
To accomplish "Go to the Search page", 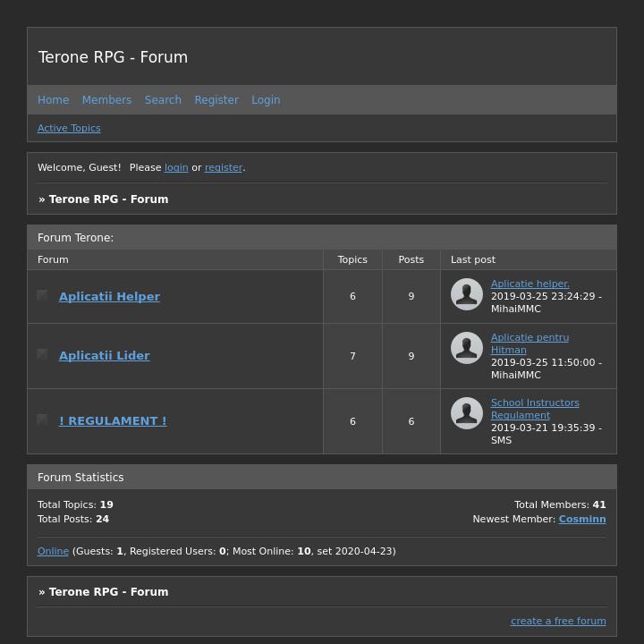I will coord(163,100).
